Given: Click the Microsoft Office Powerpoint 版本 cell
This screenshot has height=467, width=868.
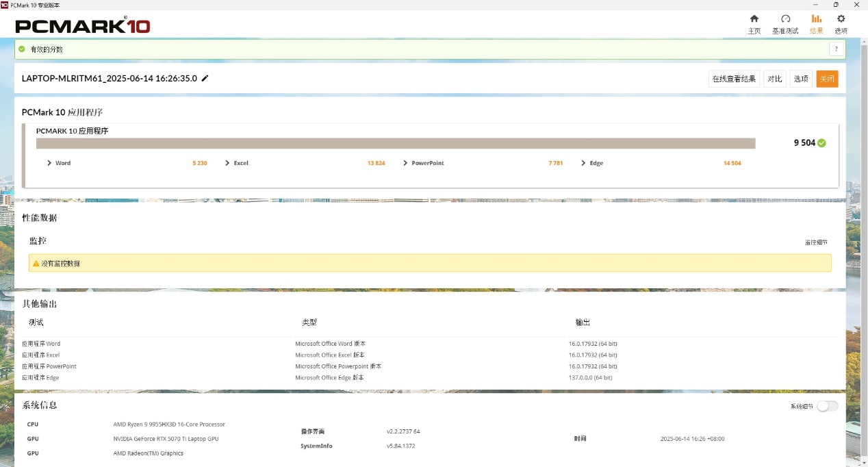Looking at the screenshot, I should 338,366.
